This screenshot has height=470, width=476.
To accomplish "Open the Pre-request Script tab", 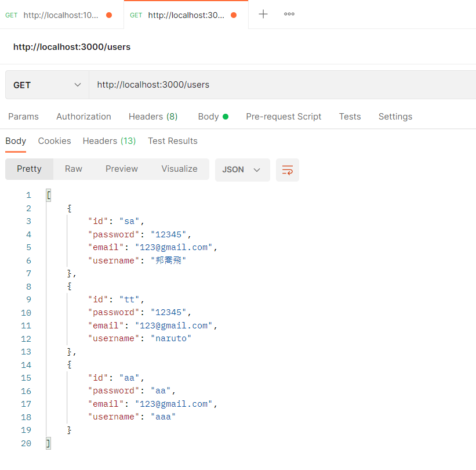I will tap(284, 117).
